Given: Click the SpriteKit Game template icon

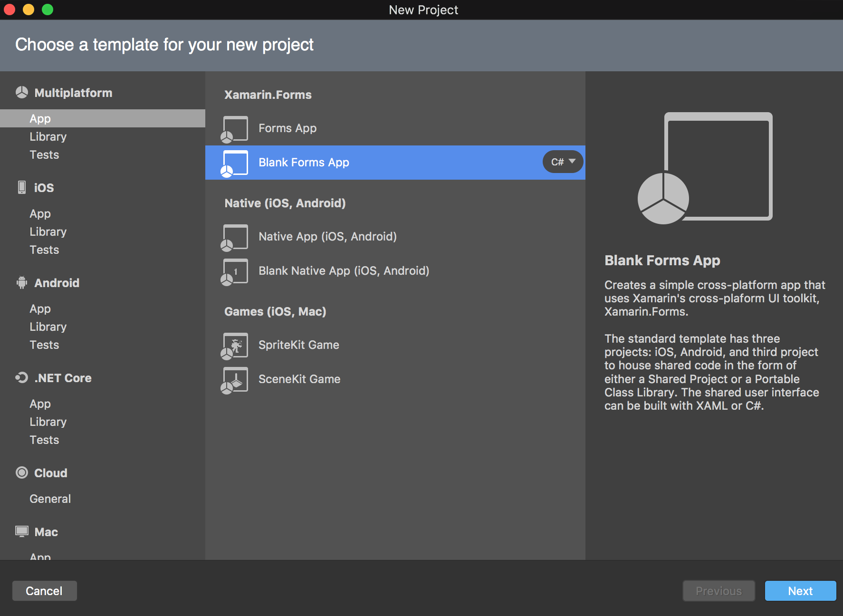Looking at the screenshot, I should click(x=235, y=345).
